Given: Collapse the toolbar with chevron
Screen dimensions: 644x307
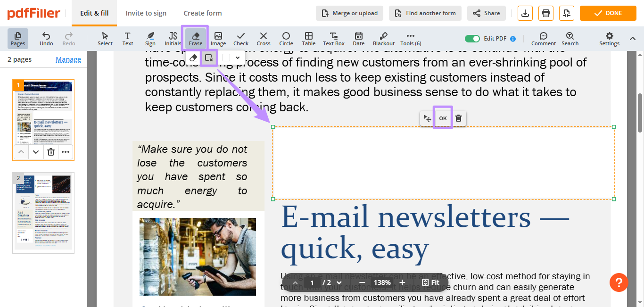Looking at the screenshot, I should tap(633, 39).
